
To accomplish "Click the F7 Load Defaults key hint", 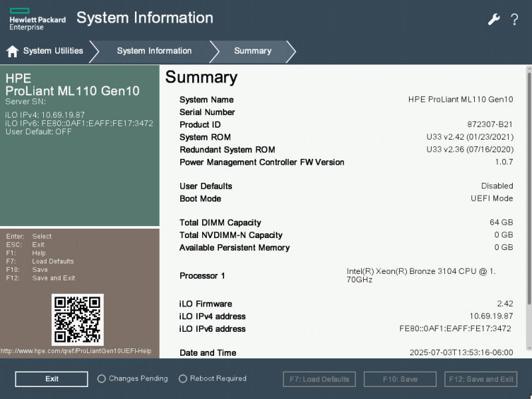I will click(x=40, y=261).
